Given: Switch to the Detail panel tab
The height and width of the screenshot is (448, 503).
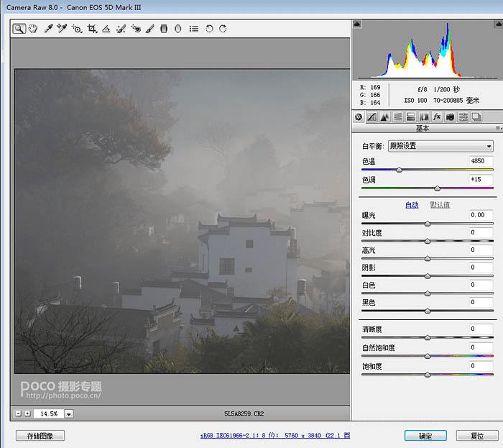Looking at the screenshot, I should coord(384,116).
